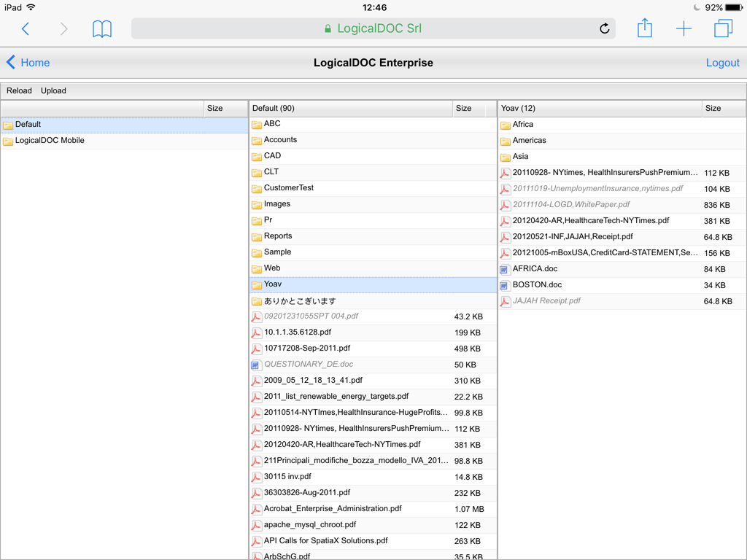
Task: Open the Pr folder icon
Action: tap(257, 221)
